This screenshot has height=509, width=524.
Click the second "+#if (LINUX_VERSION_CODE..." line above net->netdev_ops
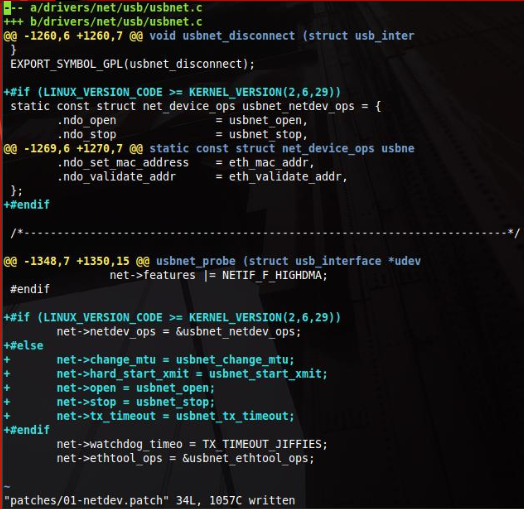click(172, 317)
